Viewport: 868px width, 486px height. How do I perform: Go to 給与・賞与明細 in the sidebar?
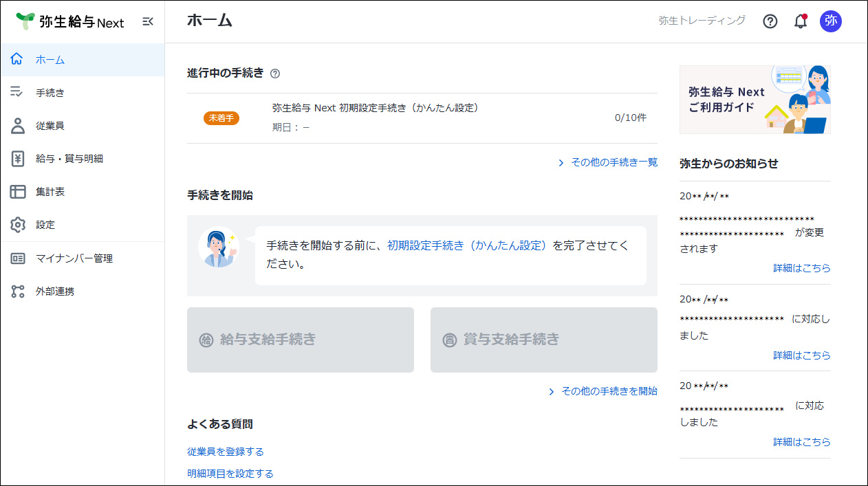pyautogui.click(x=83, y=159)
